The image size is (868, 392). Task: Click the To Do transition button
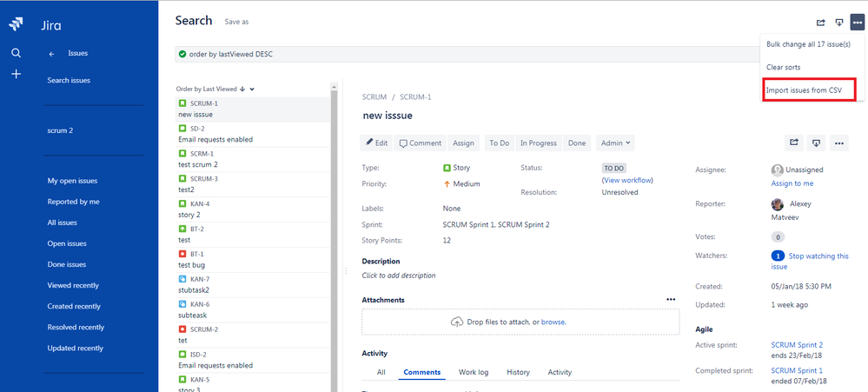(x=499, y=143)
